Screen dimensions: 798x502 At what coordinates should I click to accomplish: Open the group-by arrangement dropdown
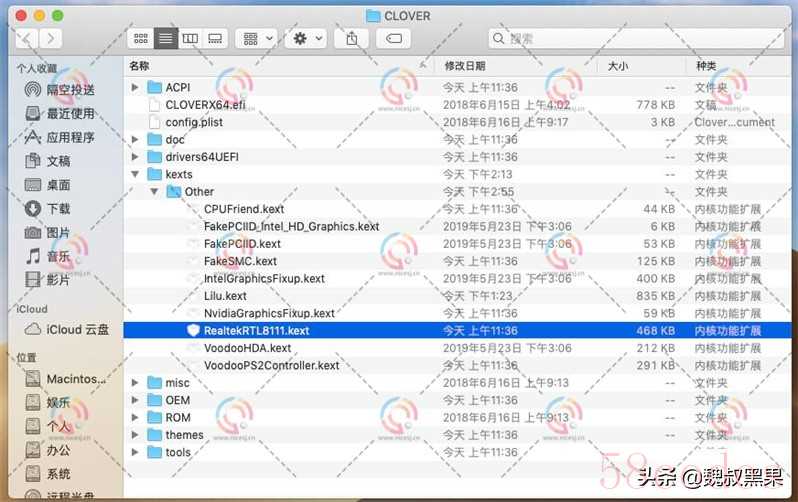[258, 39]
